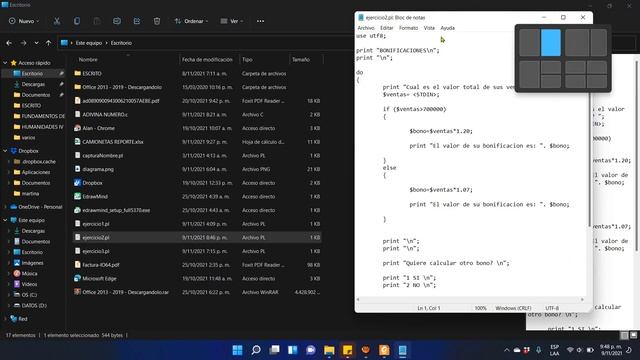640x360 pixels.
Task: Go up one folder level arrow
Action: tap(49, 43)
